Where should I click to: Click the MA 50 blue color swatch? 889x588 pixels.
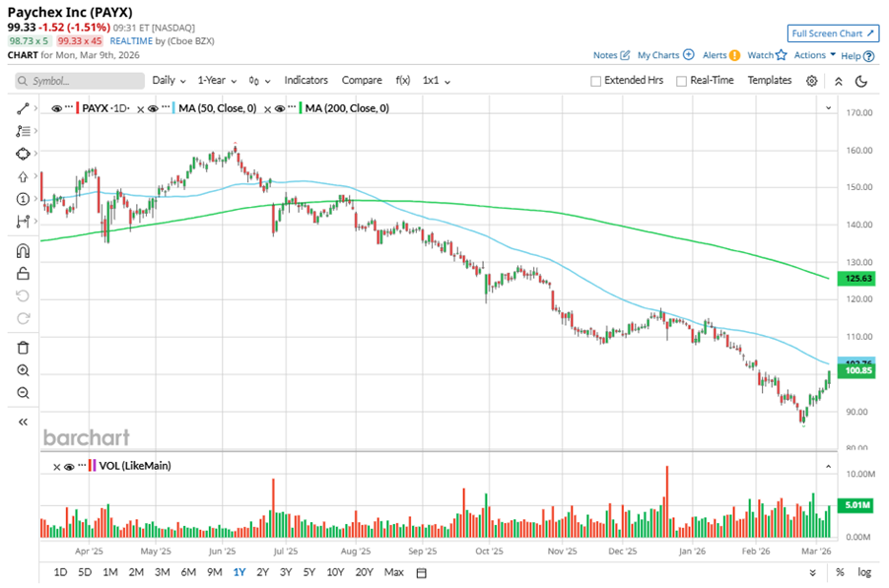click(173, 108)
